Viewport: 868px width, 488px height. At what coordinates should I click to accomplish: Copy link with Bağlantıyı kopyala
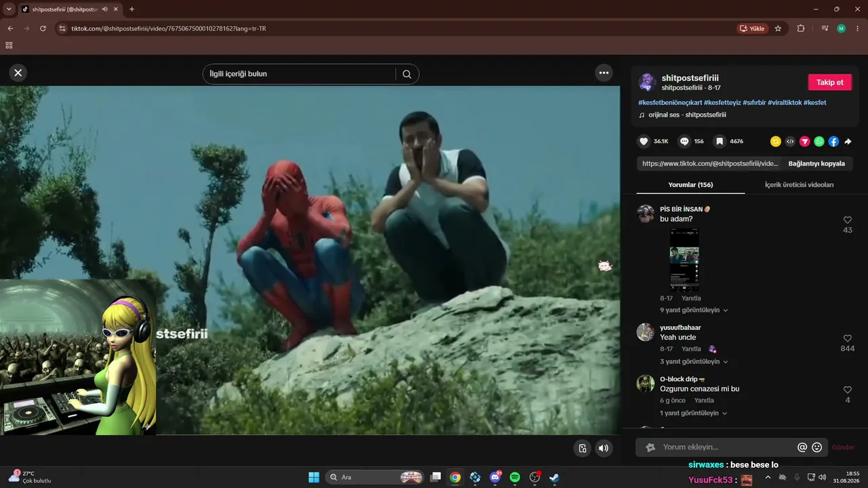[816, 163]
